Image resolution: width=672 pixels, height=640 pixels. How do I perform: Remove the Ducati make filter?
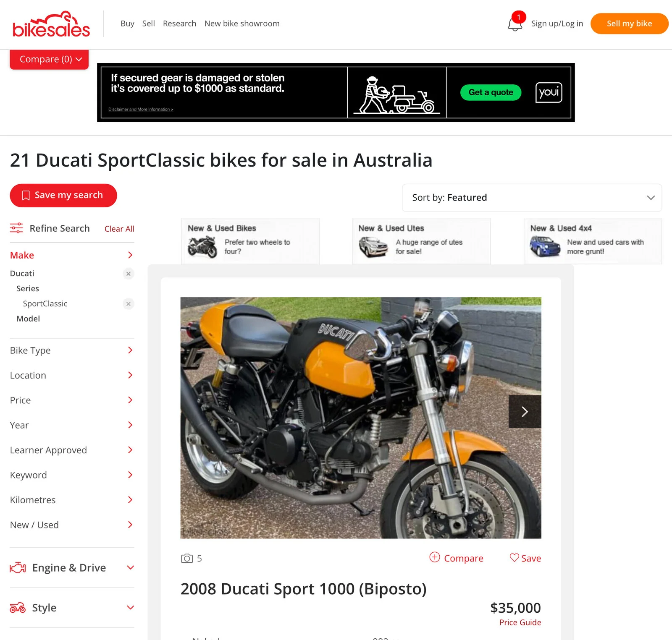click(x=129, y=274)
